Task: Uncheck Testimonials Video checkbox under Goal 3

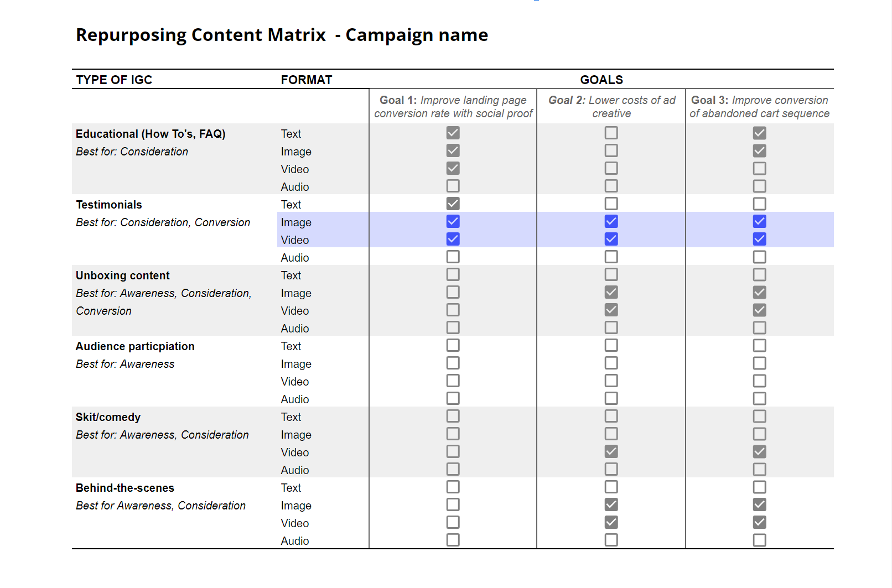Action: point(759,239)
